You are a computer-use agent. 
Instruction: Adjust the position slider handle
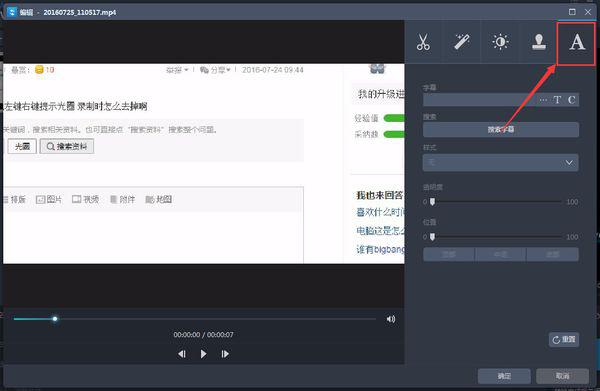click(432, 237)
